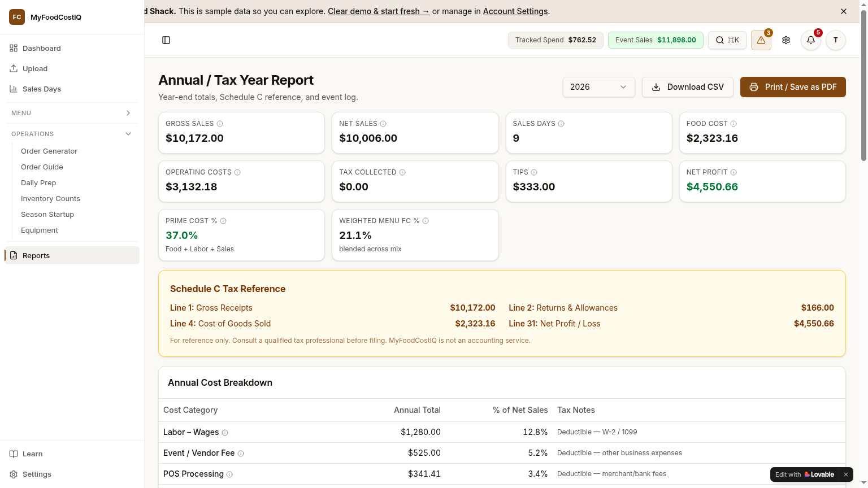
Task: Click the Labor – Wages info icon
Action: coord(225,433)
